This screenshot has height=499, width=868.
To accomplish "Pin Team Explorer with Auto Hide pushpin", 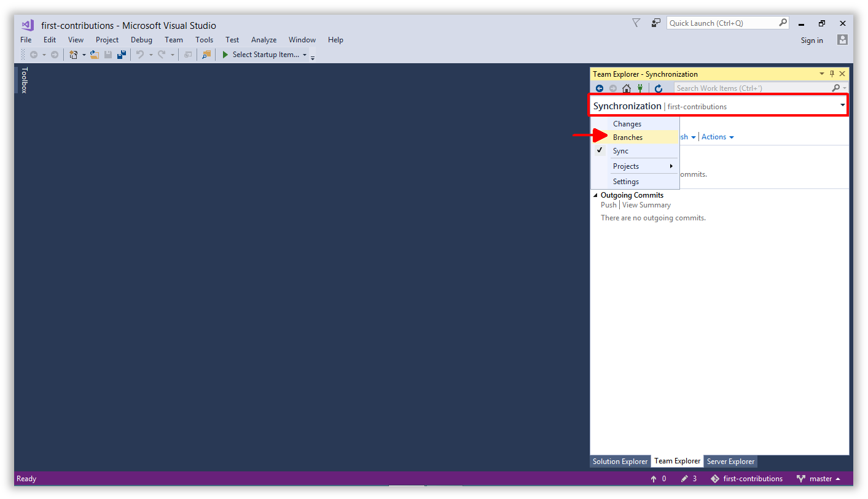I will [x=832, y=74].
